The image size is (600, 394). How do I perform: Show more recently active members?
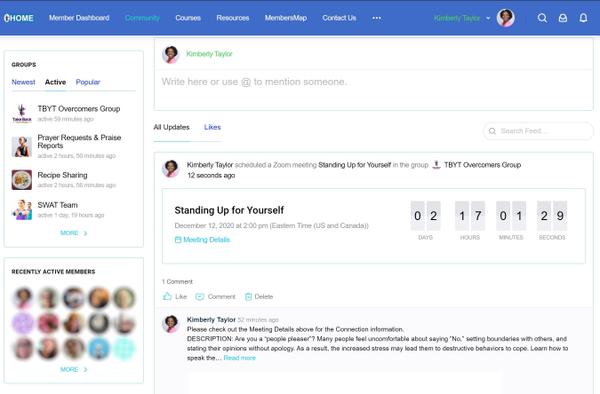73,370
